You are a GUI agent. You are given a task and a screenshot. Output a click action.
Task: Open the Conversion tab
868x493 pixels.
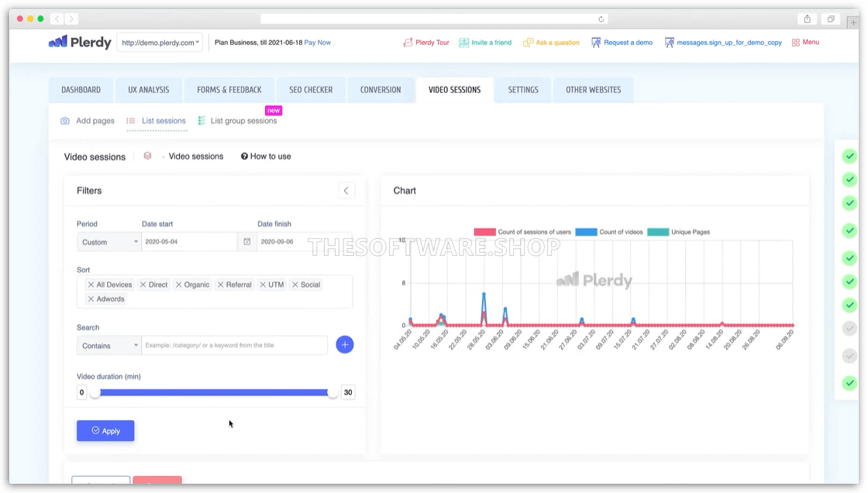coord(381,90)
